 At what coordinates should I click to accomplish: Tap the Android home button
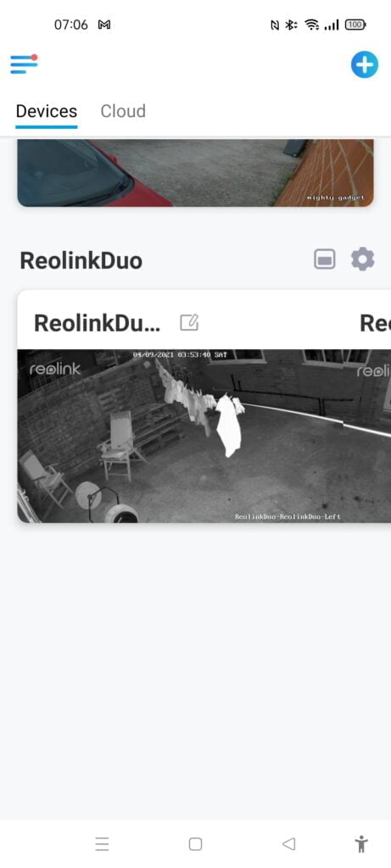tap(195, 844)
